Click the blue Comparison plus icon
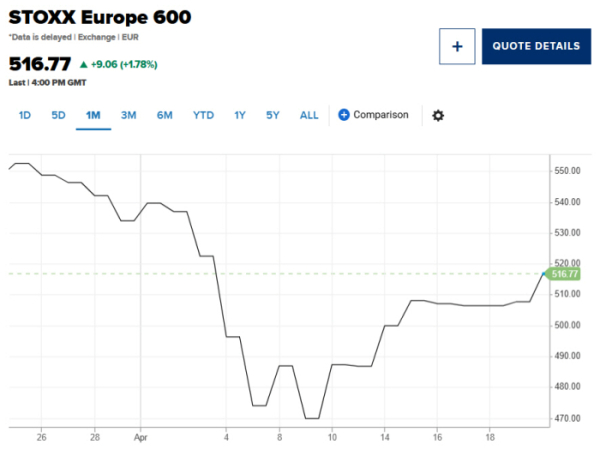Screen dimensions: 600x450 pyautogui.click(x=344, y=115)
